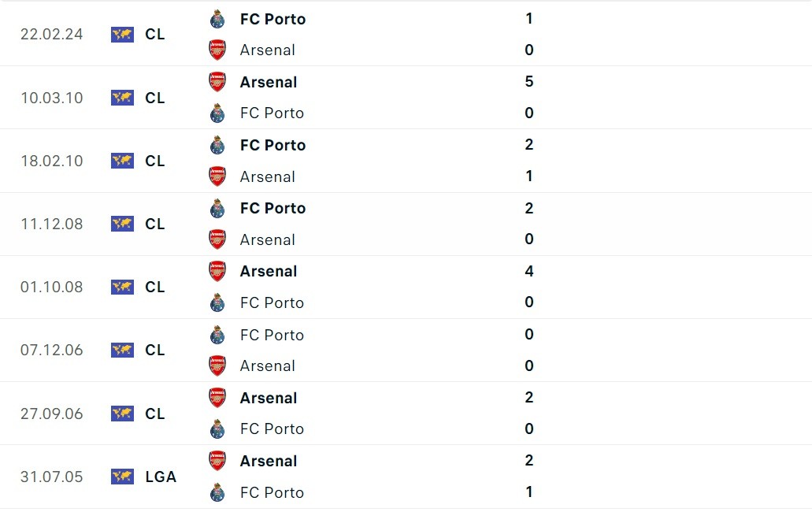Open match dated 27.09.06
Viewport: 812px width, 512px height.
[x=51, y=414]
